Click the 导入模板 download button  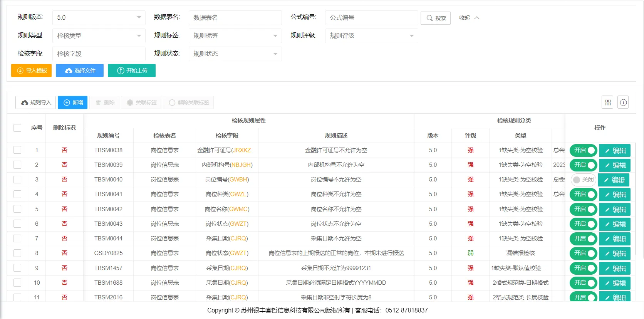pyautogui.click(x=32, y=71)
